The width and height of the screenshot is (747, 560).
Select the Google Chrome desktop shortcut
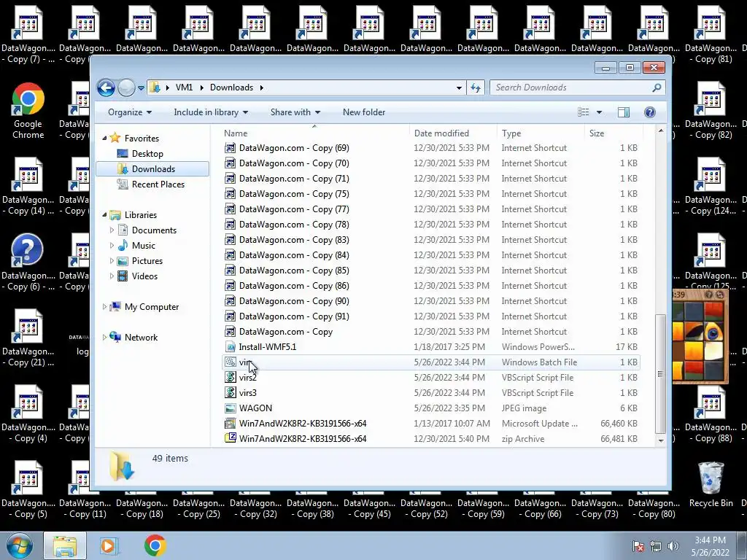pyautogui.click(x=28, y=112)
